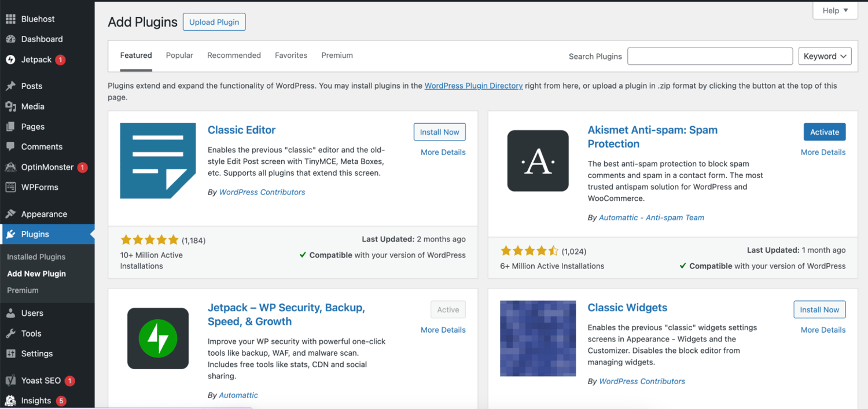The image size is (868, 409).
Task: Click the Plugins plug icon
Action: point(10,234)
